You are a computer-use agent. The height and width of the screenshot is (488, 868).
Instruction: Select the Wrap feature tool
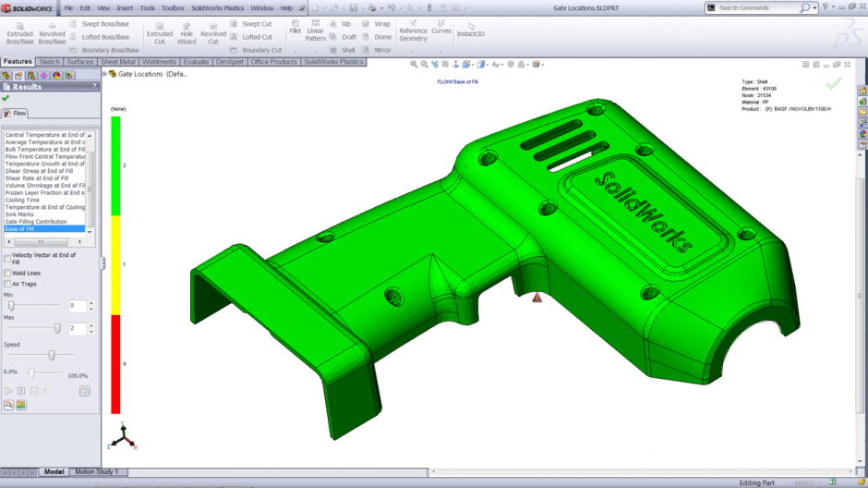click(377, 24)
